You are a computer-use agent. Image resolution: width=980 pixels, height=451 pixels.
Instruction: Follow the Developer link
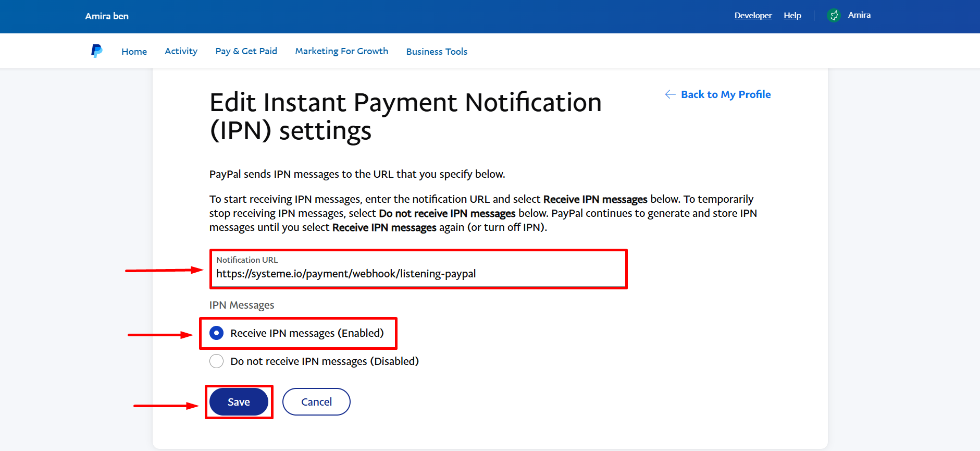(753, 15)
